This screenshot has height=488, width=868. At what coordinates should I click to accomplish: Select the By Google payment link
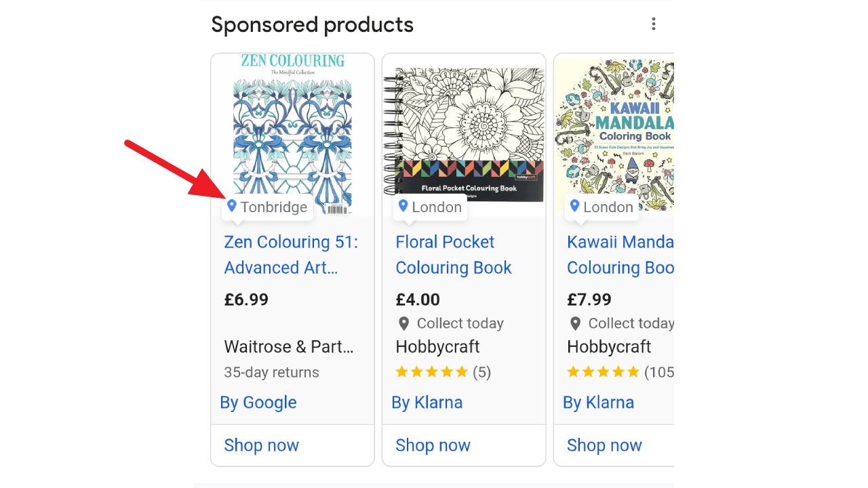pyautogui.click(x=258, y=403)
